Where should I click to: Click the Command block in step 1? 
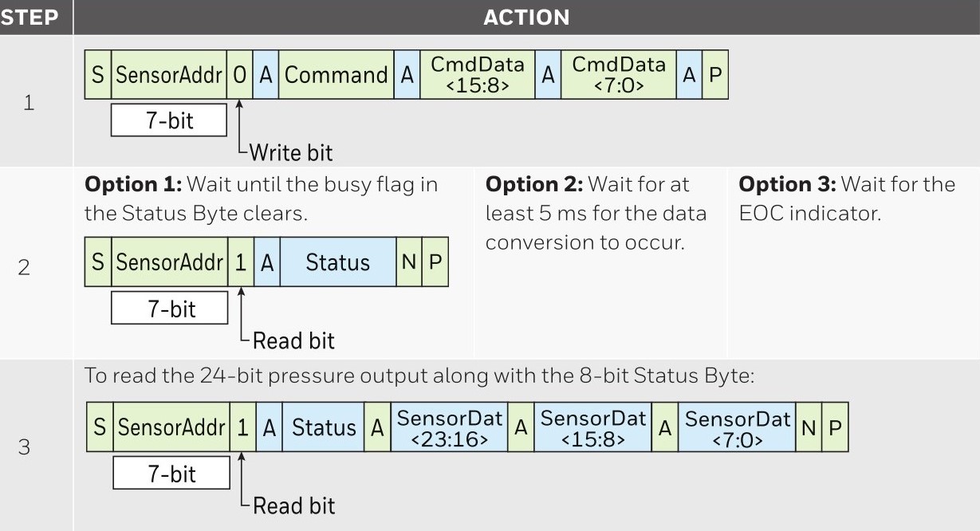[x=336, y=75]
